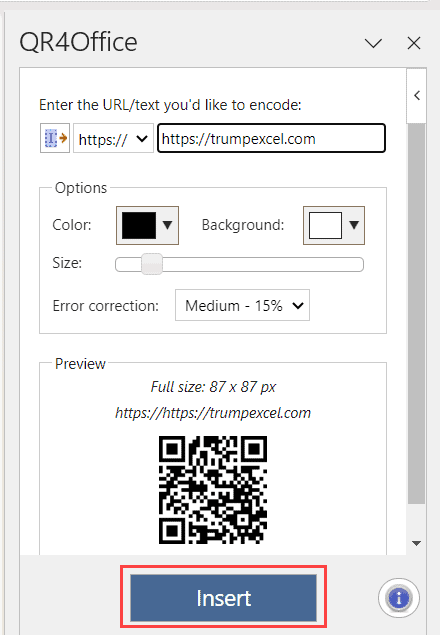Click the URL text input field
The height and width of the screenshot is (635, 440).
(271, 139)
